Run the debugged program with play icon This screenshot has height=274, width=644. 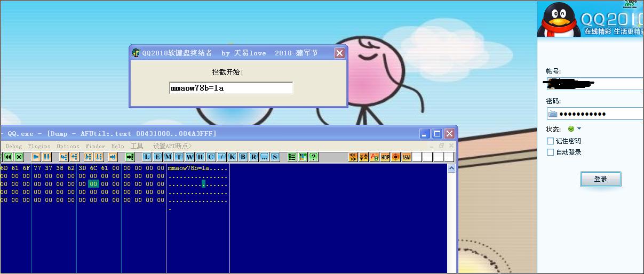[36, 157]
